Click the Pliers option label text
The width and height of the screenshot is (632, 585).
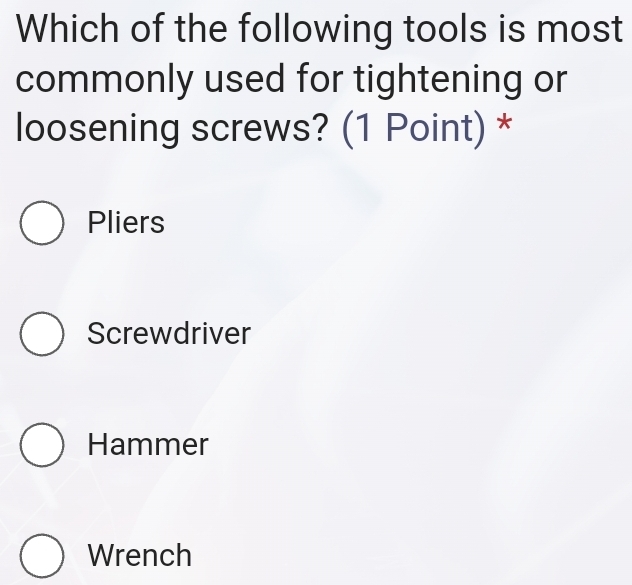126,222
